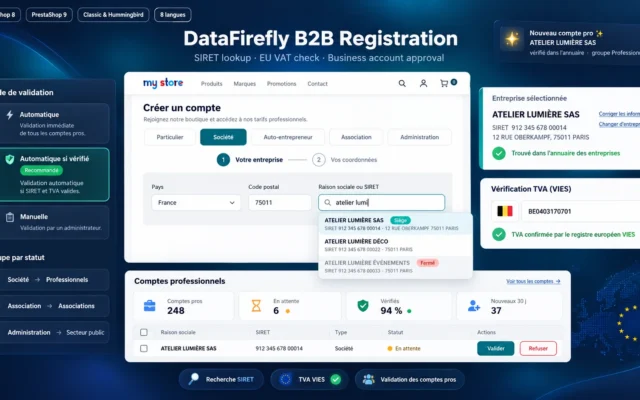Click the Raison sociale ou SIRET field

click(x=382, y=202)
